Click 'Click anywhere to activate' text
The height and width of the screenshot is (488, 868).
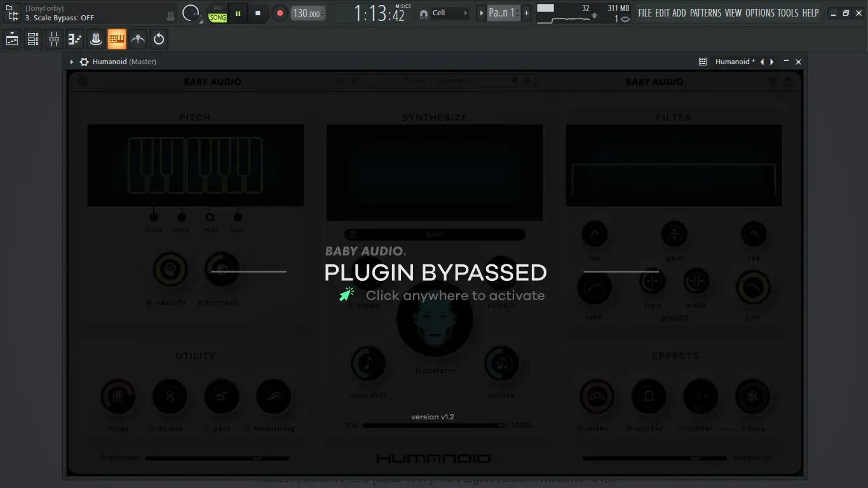point(455,295)
